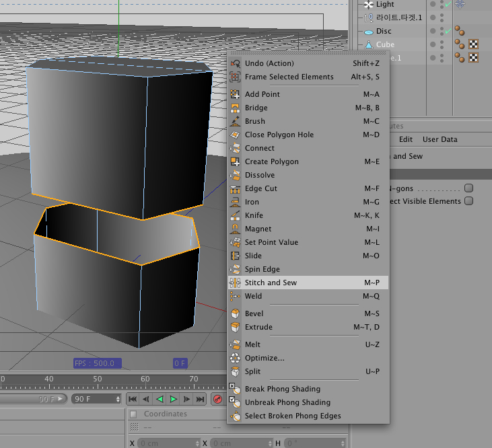Click the checkerboard texture tag on Cube
This screenshot has height=448, width=492.
click(x=473, y=44)
